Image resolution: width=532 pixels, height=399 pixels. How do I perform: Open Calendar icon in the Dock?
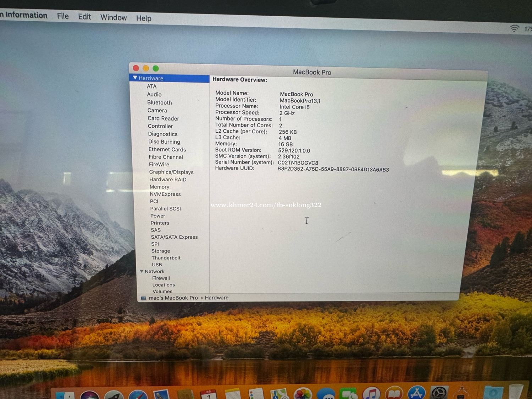[209, 394]
